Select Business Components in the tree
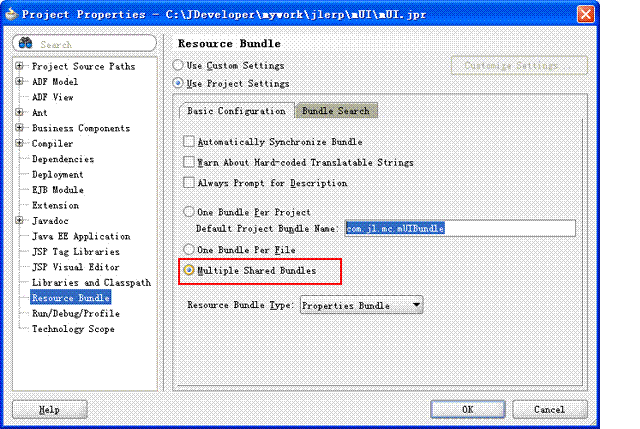The image size is (640, 429). (x=81, y=128)
